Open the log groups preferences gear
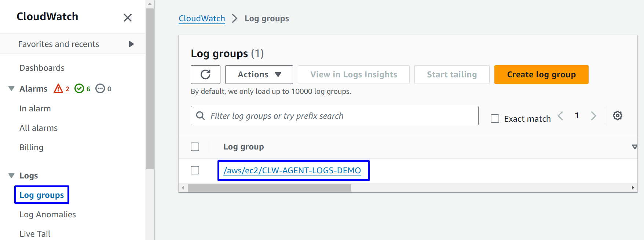The width and height of the screenshot is (644, 240). click(618, 115)
